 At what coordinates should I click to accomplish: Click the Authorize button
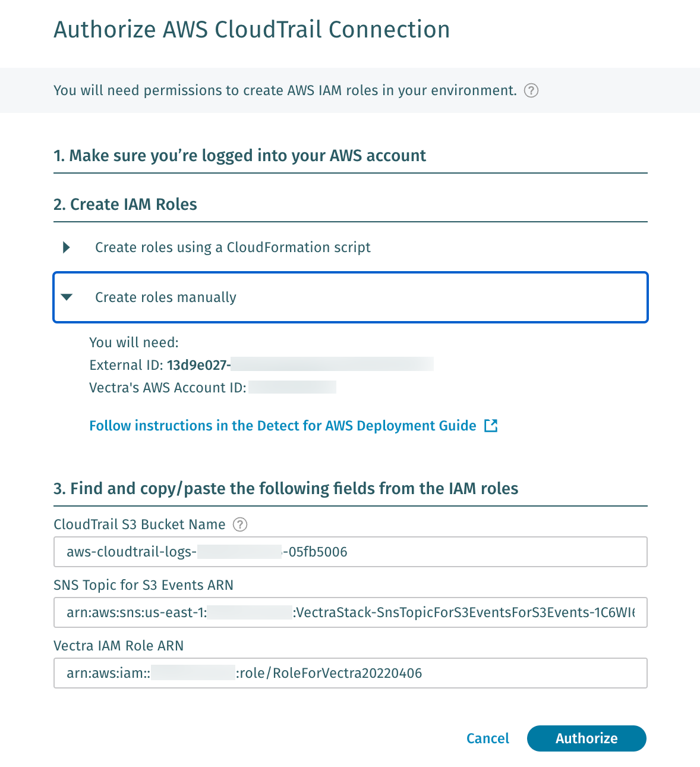point(587,738)
